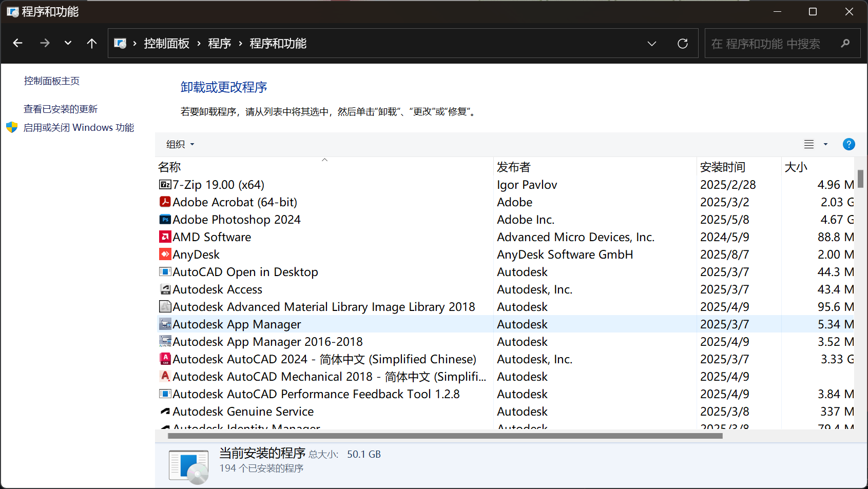Click install date 2025/2/28
The width and height of the screenshot is (868, 489).
coord(728,185)
